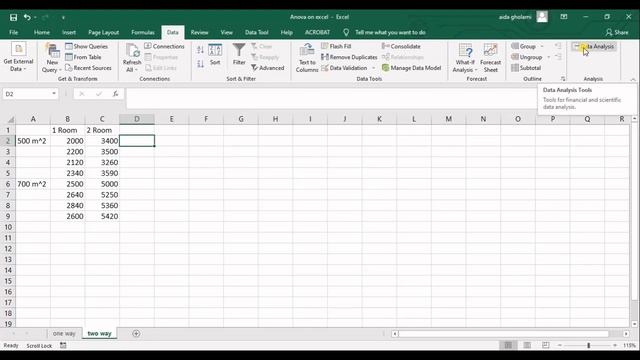Screen dimensions: 640x360
Task: Select row 6 header
Action: pyautogui.click(x=8, y=184)
